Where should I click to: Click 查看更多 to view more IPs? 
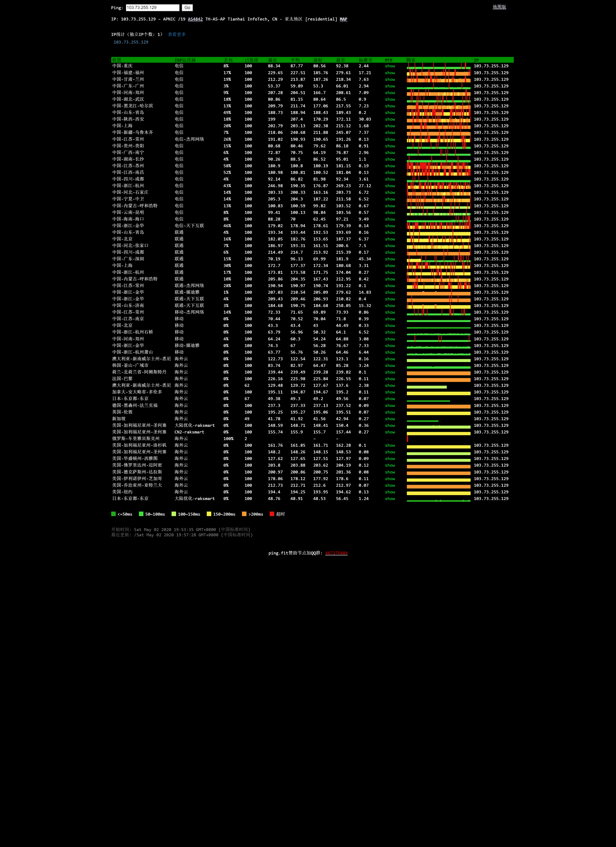click(177, 34)
